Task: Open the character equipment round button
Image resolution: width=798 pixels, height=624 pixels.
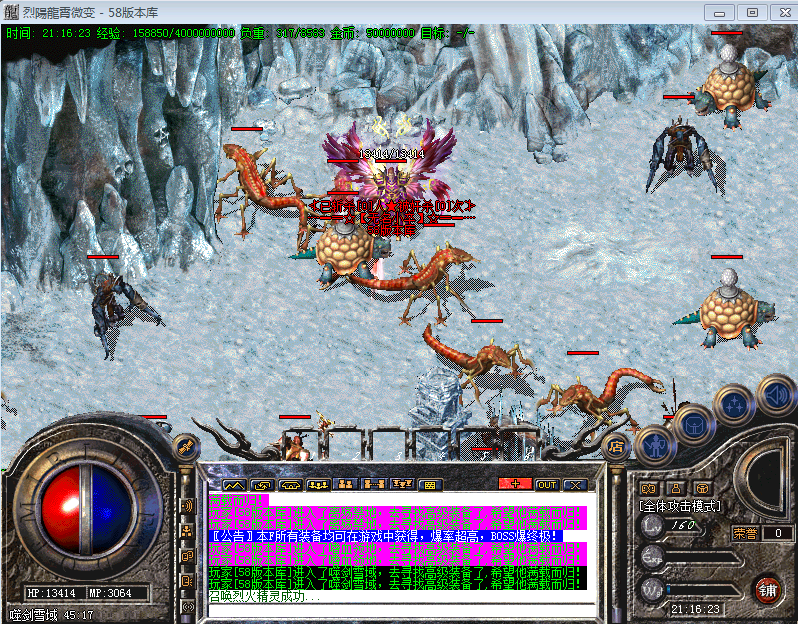Action: point(656,446)
